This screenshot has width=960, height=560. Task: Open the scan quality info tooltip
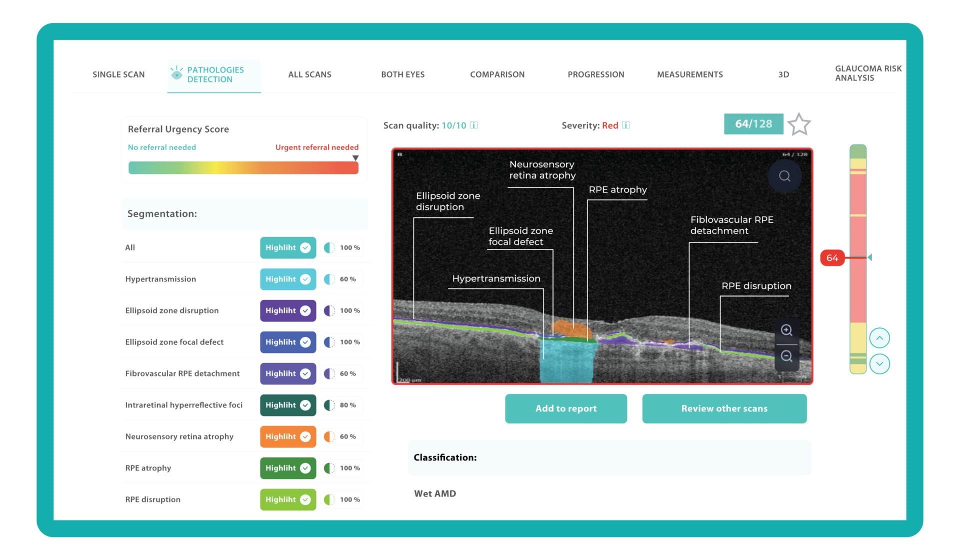pyautogui.click(x=472, y=125)
